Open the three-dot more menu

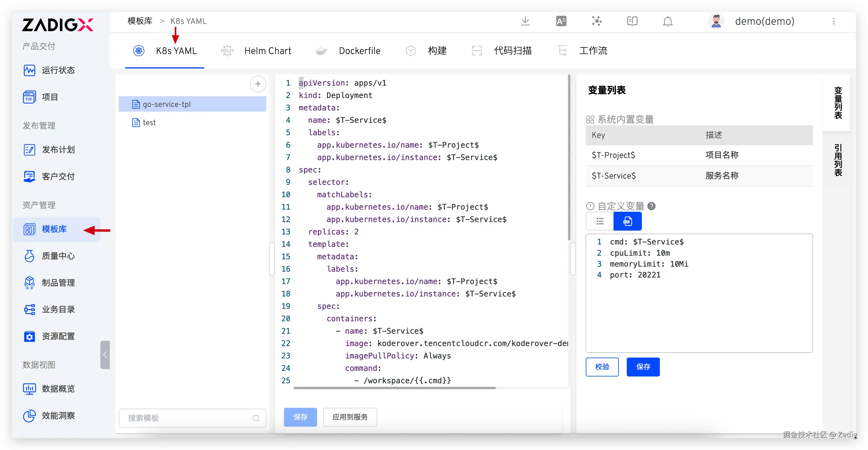click(834, 21)
